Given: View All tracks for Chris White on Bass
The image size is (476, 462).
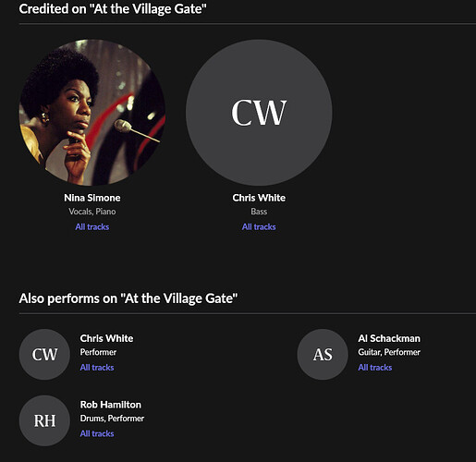Looking at the screenshot, I should 259,226.
